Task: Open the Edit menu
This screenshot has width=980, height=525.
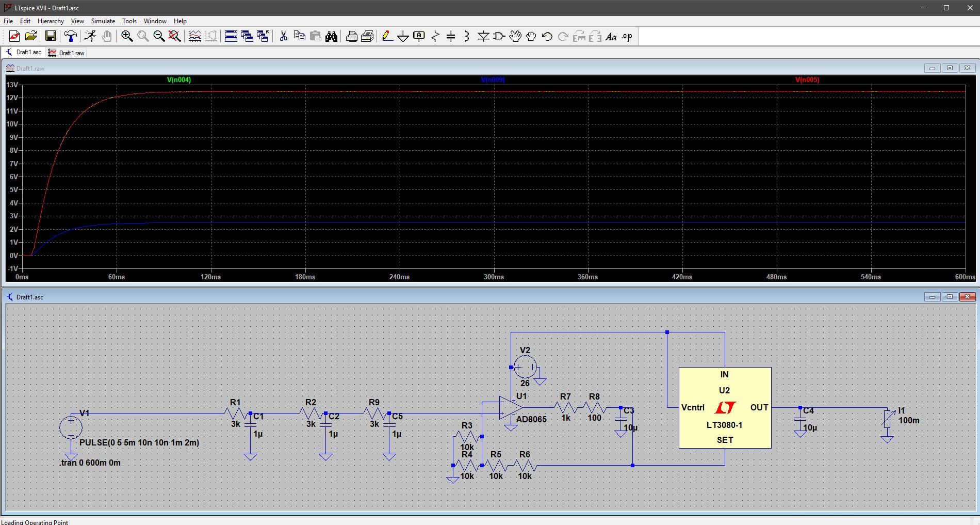Action: point(25,21)
